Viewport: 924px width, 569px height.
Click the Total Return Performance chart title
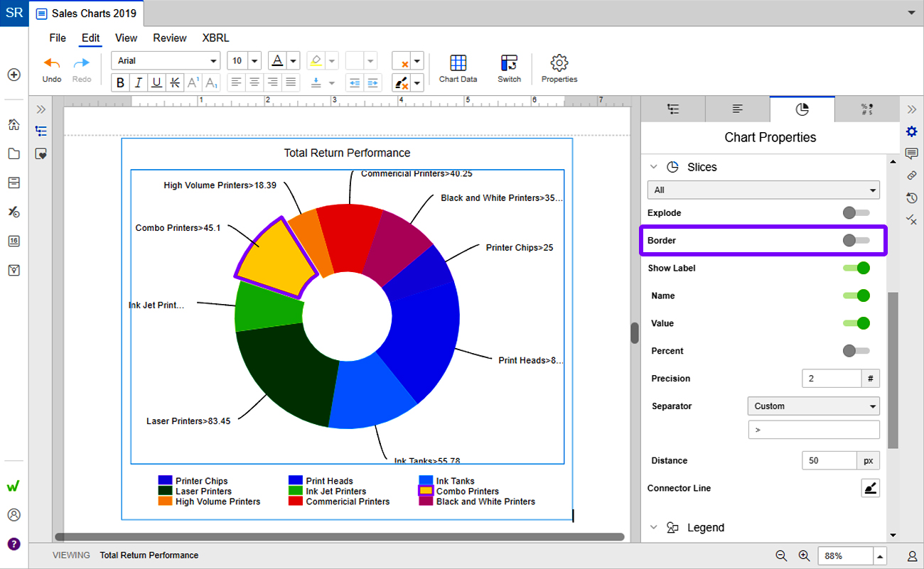(347, 153)
